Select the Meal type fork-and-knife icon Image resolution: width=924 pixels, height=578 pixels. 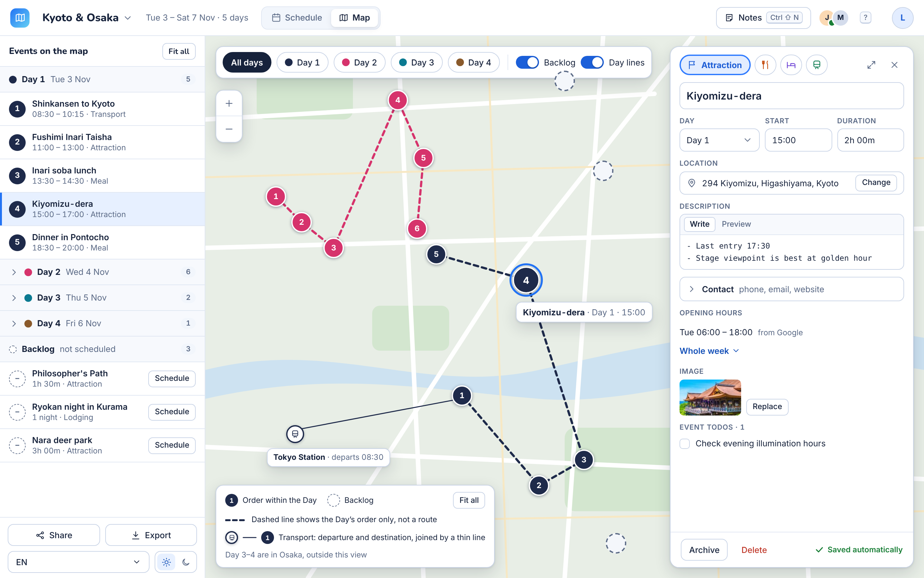point(765,65)
